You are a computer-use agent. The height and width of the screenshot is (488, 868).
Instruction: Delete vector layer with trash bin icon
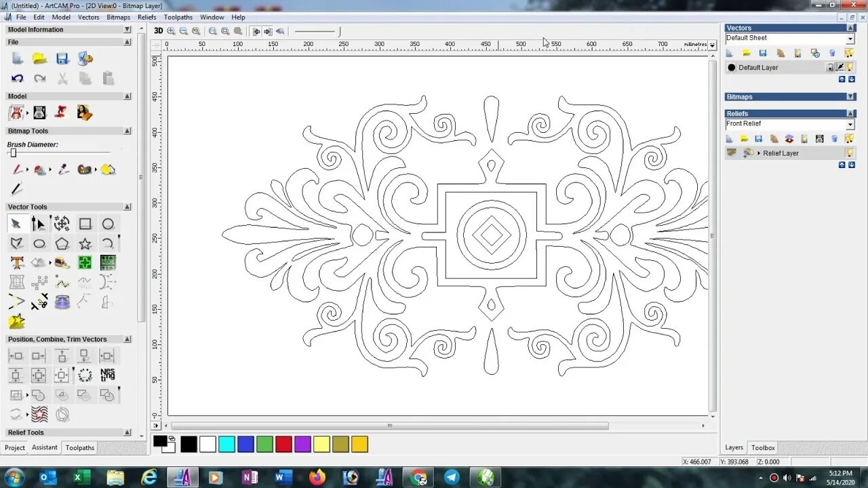[x=833, y=53]
